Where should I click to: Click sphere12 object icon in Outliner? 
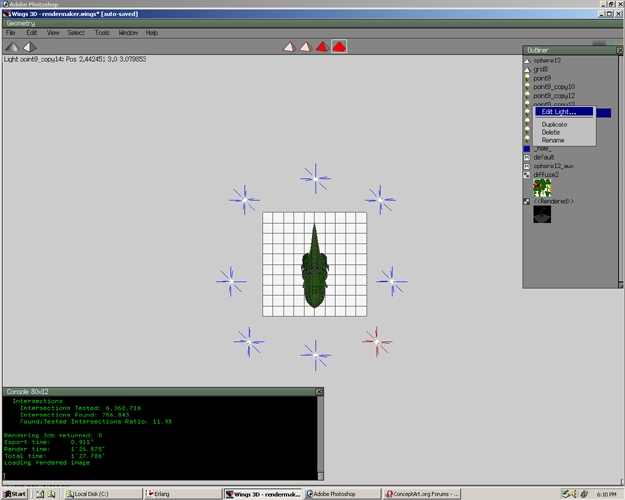tap(527, 61)
